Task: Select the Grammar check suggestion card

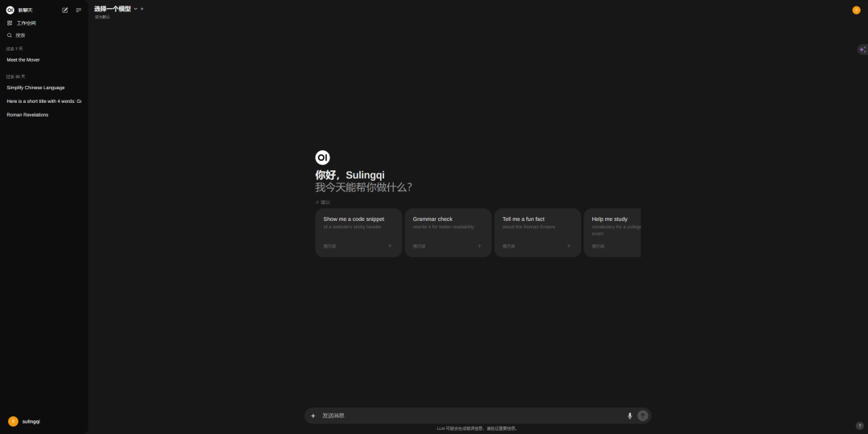Action: 448,232
